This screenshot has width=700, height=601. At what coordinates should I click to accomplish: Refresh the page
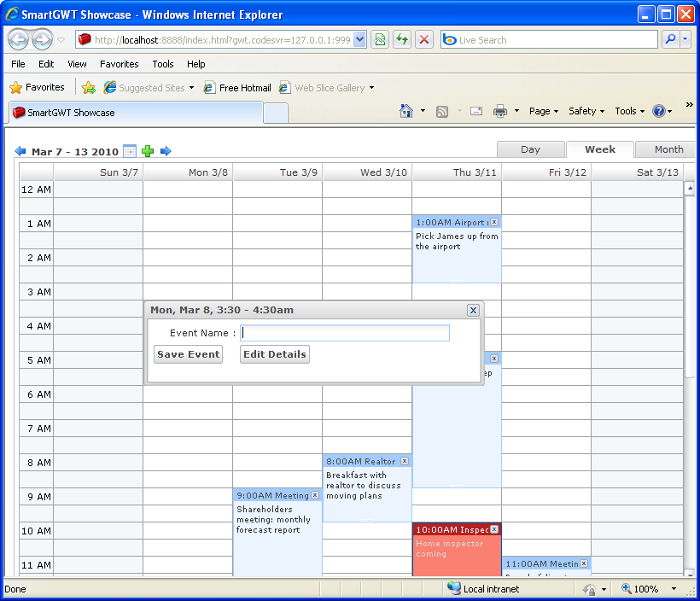coord(402,40)
